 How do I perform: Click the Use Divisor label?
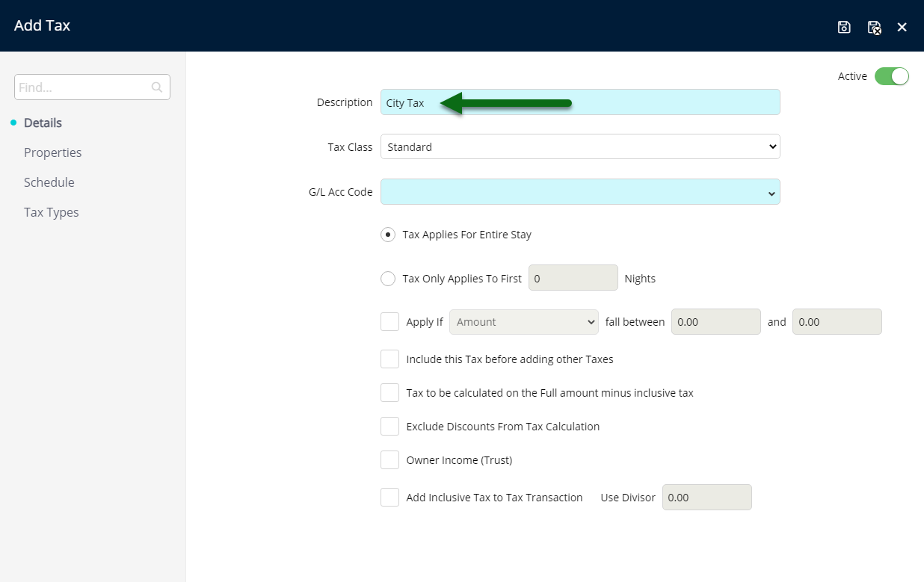coord(628,498)
